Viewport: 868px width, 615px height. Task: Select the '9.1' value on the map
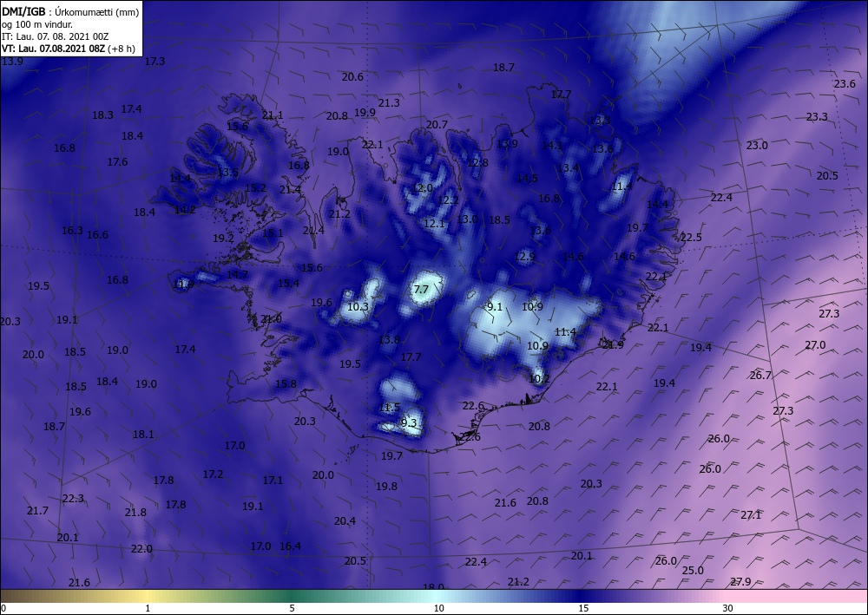coord(495,306)
